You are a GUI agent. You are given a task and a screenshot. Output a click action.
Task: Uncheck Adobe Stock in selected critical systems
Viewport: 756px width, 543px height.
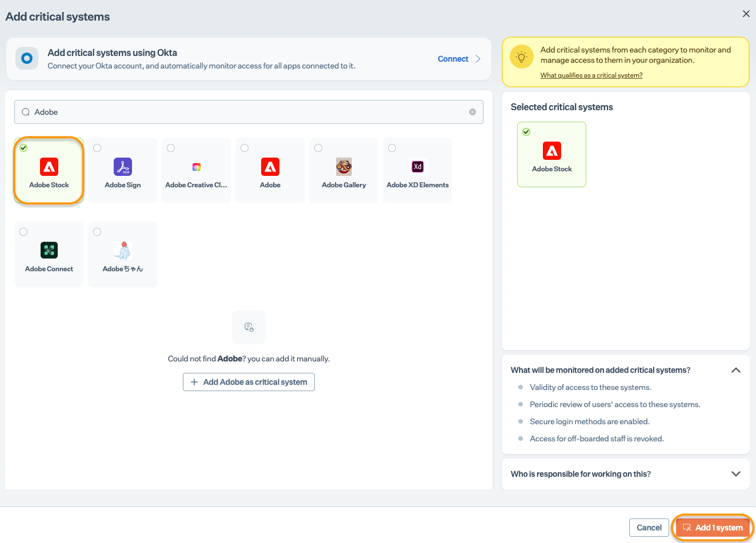526,132
